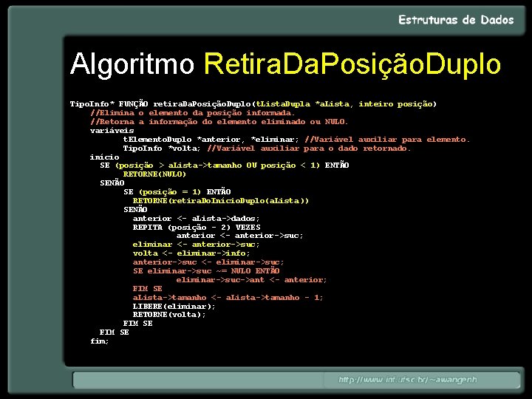532x399 pixels.
Task: Click the orange 'FIM SE' line
Action: click(147, 288)
